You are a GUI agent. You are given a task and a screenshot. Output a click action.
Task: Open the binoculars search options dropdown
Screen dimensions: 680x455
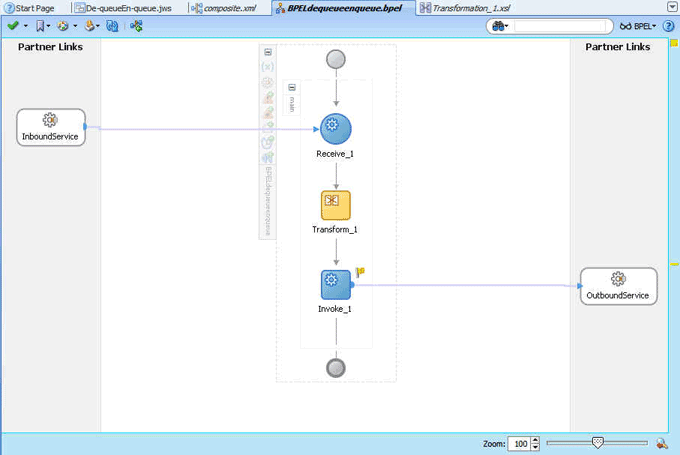tap(500, 26)
